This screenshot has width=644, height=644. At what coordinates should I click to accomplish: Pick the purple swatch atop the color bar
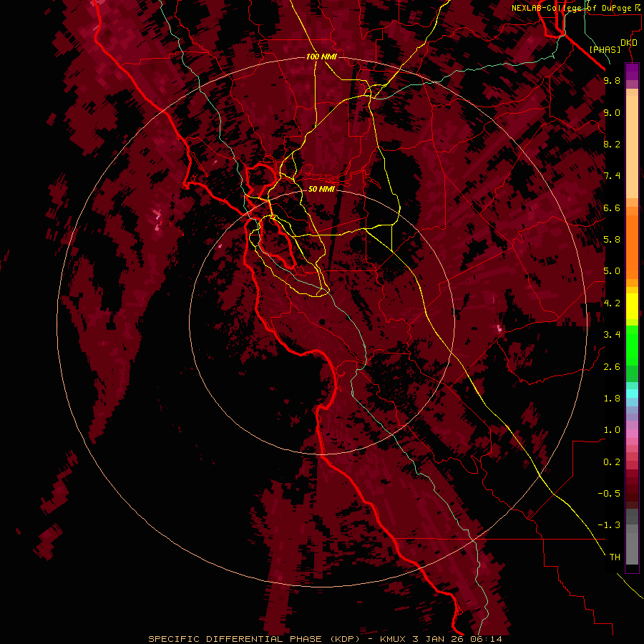click(x=632, y=72)
